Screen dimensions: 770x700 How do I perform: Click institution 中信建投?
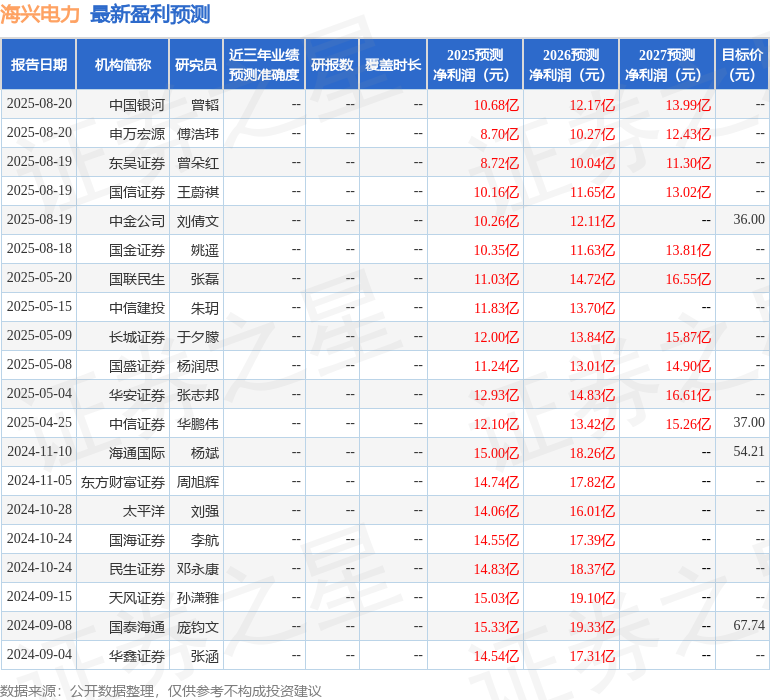pos(137,308)
